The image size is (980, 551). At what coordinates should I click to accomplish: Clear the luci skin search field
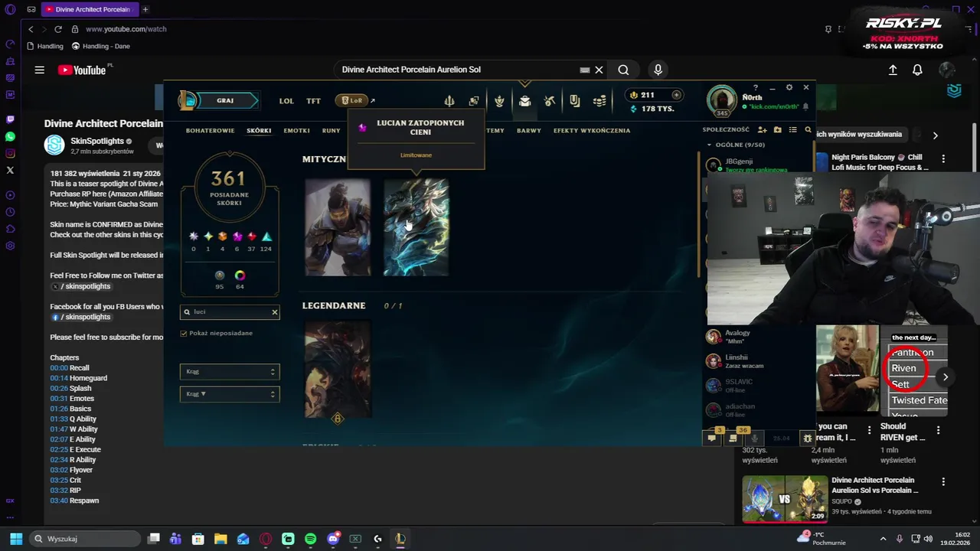tap(274, 312)
